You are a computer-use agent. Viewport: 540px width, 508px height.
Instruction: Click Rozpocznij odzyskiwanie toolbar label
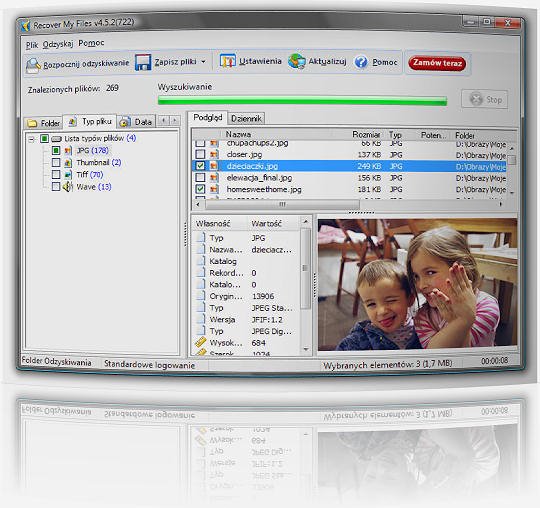86,64
